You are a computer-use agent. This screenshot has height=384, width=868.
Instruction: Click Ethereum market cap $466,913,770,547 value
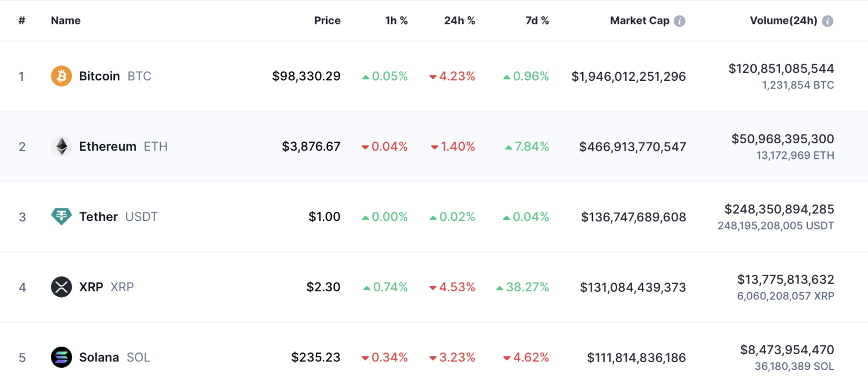pyautogui.click(x=633, y=147)
